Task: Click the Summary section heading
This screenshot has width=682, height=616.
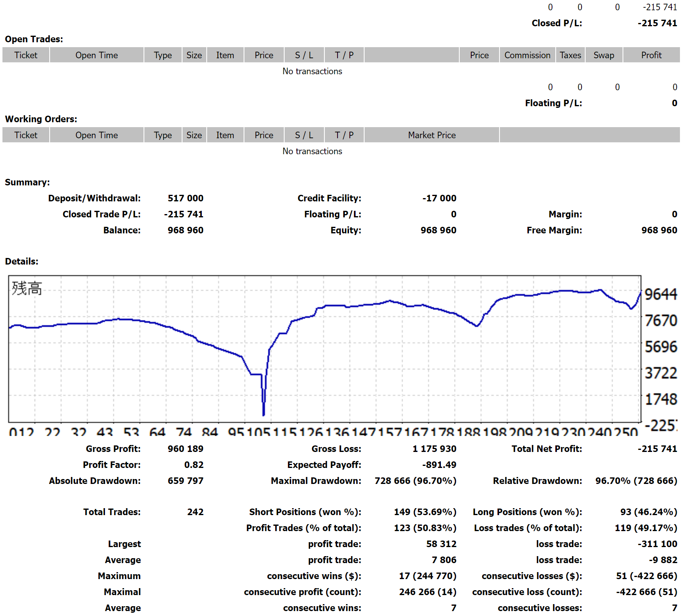Action: click(27, 182)
